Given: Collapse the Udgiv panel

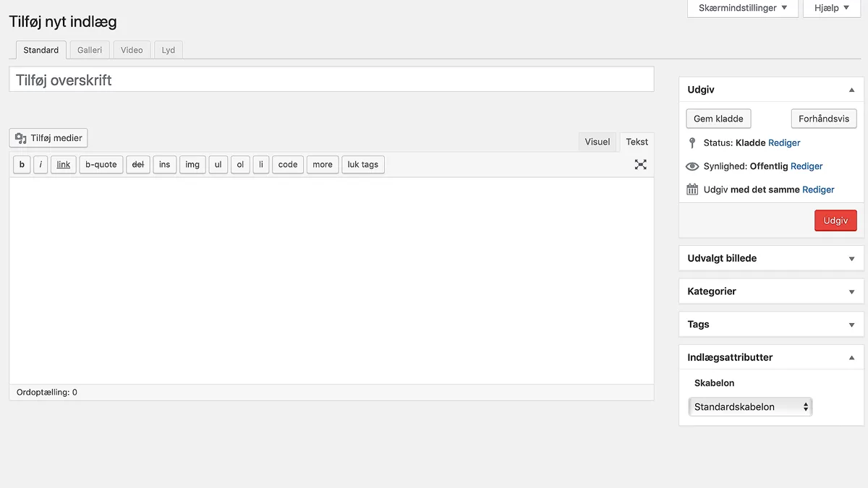Looking at the screenshot, I should click(x=851, y=90).
